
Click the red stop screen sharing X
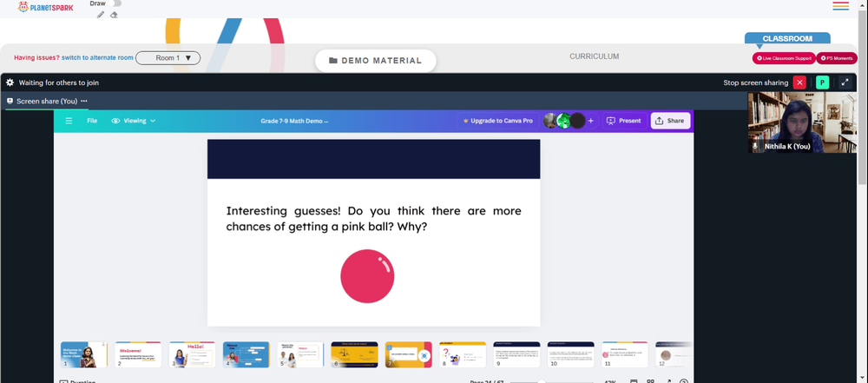[x=799, y=83]
